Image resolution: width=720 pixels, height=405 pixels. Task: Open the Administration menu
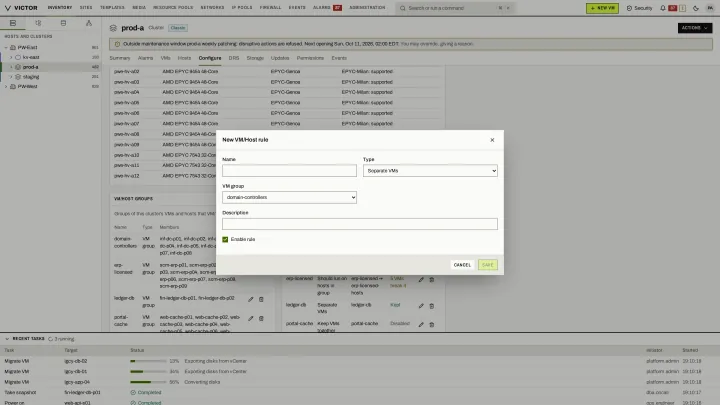[367, 8]
